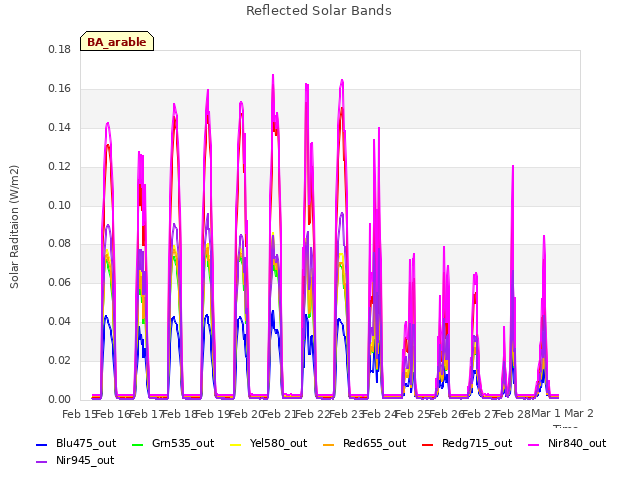Screen dimensions: 640x480
Task: Click the Mar 1 x-axis date label
Action: click(546, 413)
